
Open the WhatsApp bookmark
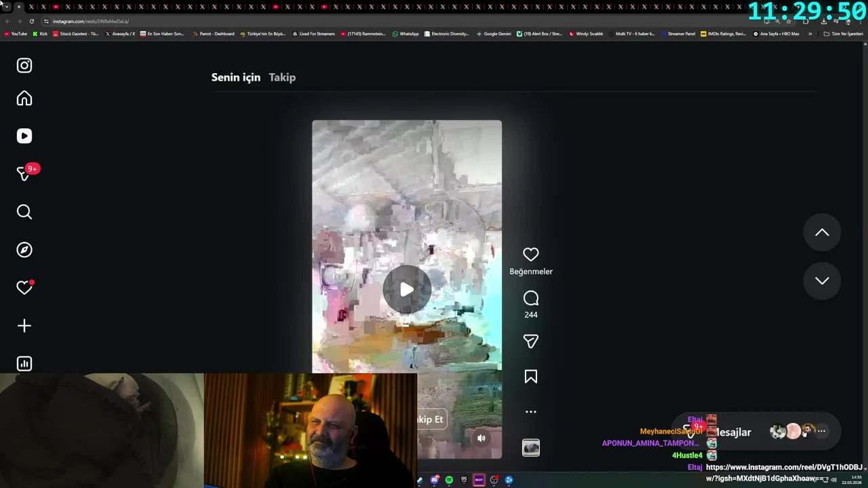click(x=406, y=34)
